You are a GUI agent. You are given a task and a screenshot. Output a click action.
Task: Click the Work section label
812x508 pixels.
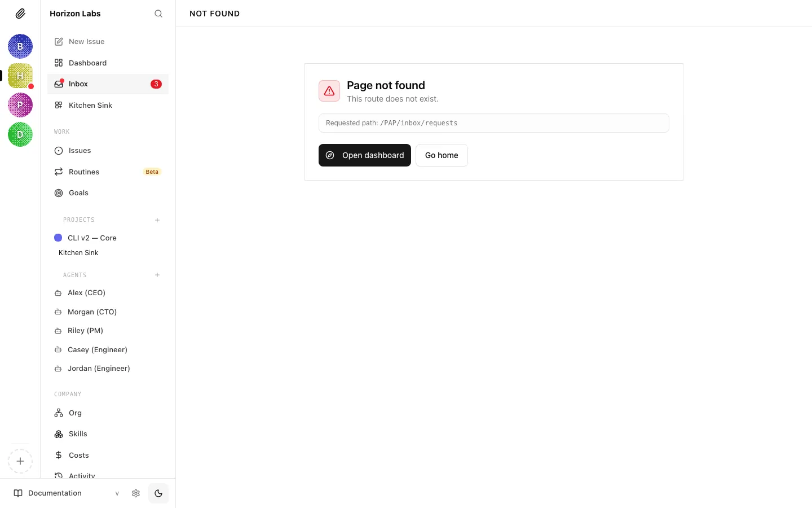pyautogui.click(x=62, y=132)
